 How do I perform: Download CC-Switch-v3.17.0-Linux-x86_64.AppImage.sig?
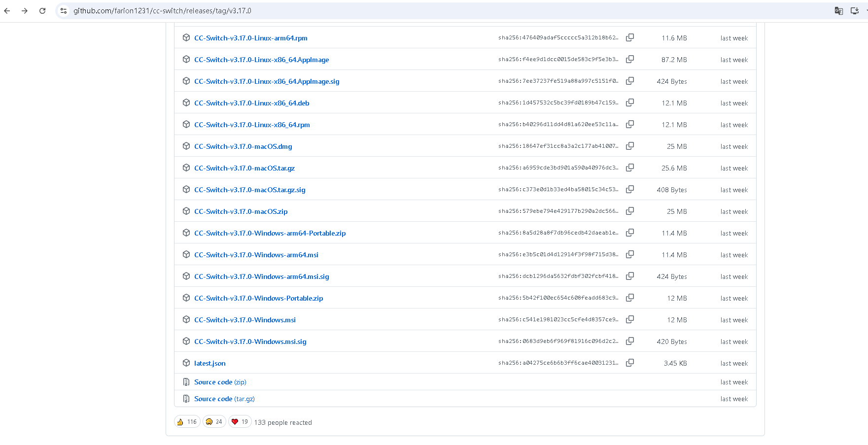click(267, 81)
